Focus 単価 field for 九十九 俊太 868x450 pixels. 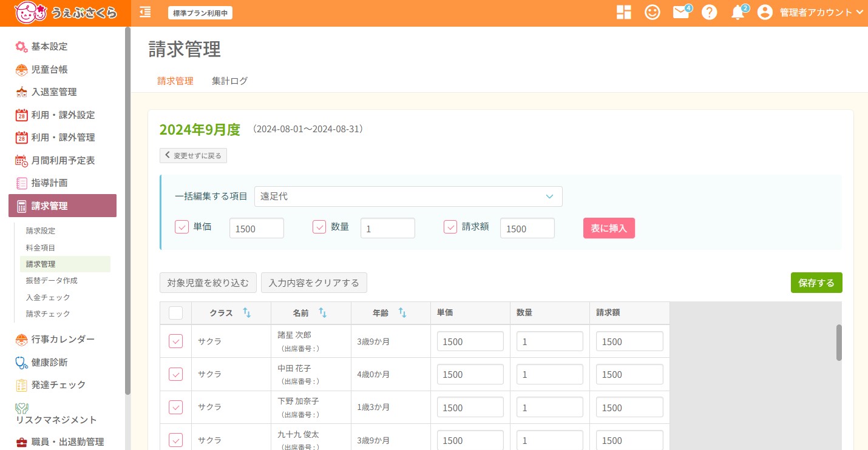pos(470,440)
